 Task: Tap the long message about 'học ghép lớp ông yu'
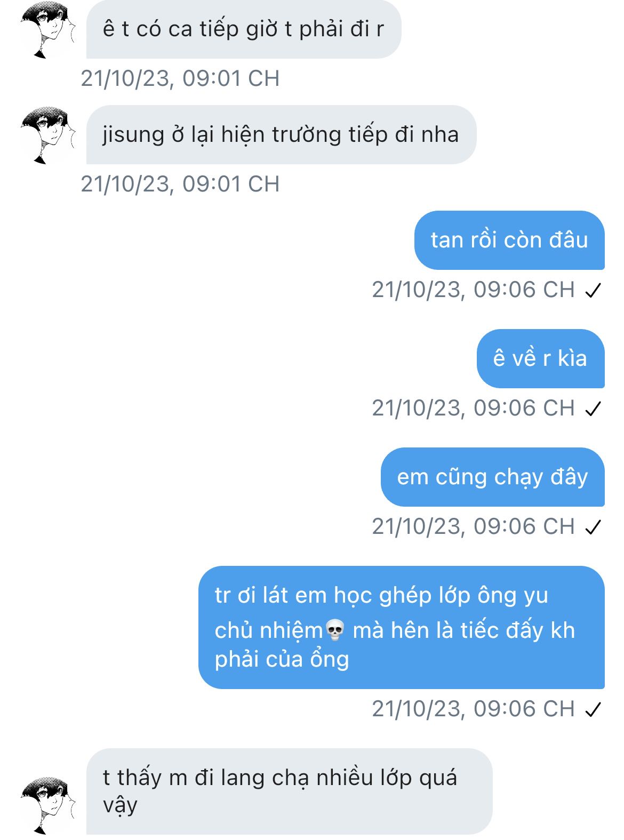coord(401,627)
